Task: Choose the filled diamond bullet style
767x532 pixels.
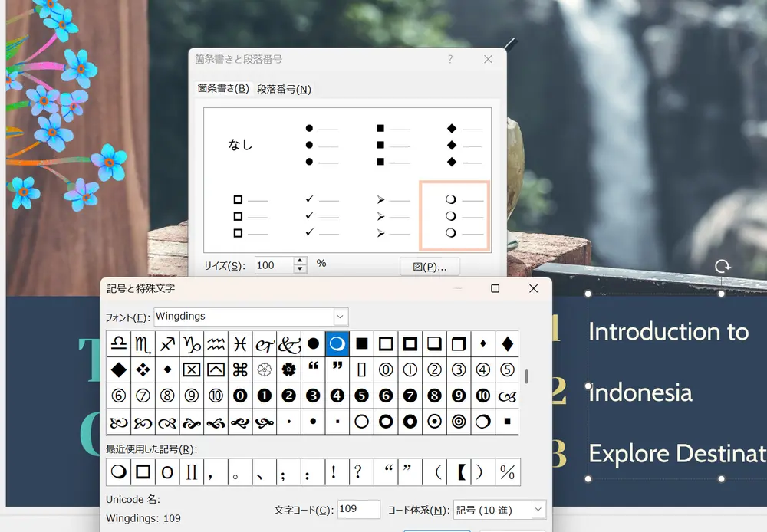Action: click(x=464, y=145)
